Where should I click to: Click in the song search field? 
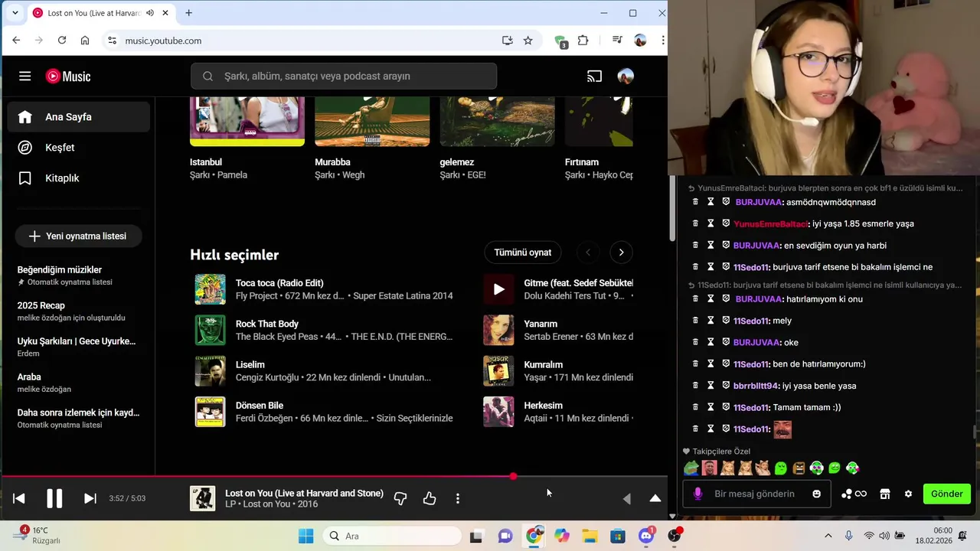[x=344, y=76]
